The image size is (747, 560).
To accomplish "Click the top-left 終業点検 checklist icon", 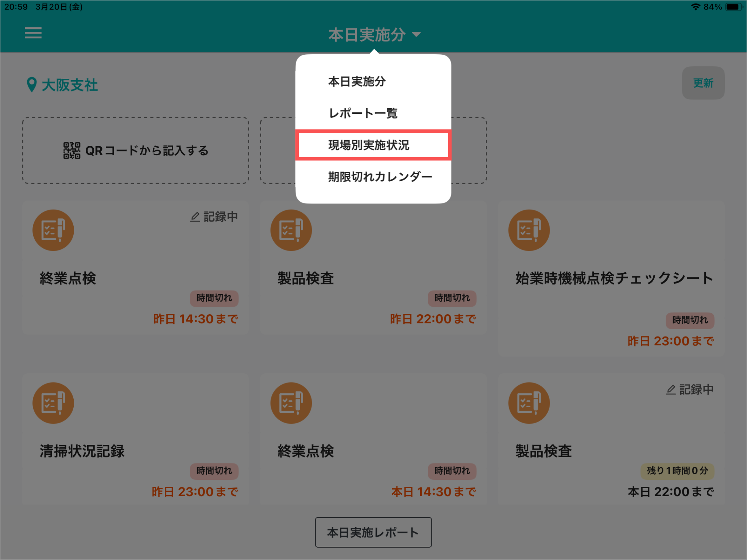I will click(x=53, y=230).
